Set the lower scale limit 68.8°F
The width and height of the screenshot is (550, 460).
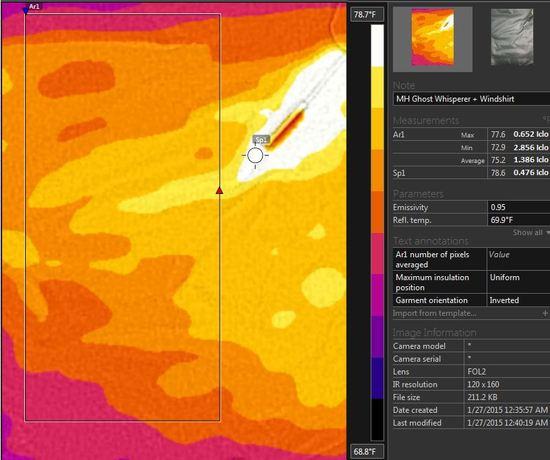coord(367,452)
